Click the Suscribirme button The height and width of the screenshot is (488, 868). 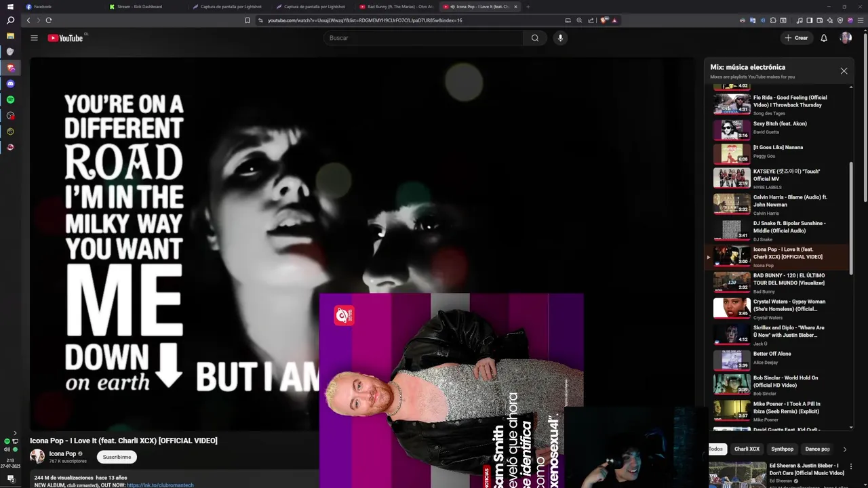[x=117, y=457]
